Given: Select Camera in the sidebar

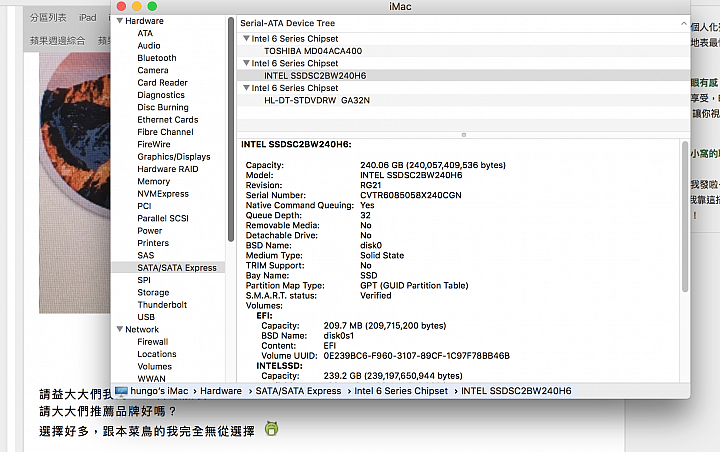Looking at the screenshot, I should [x=153, y=70].
